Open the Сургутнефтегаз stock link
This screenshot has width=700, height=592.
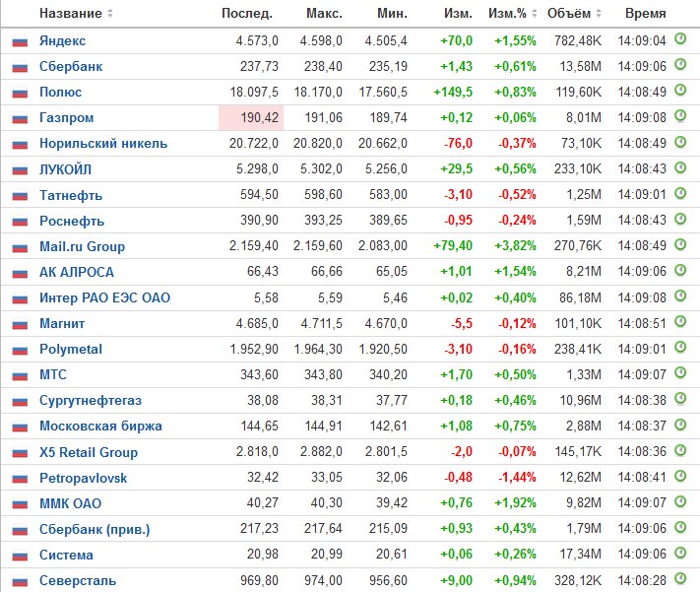click(x=91, y=400)
